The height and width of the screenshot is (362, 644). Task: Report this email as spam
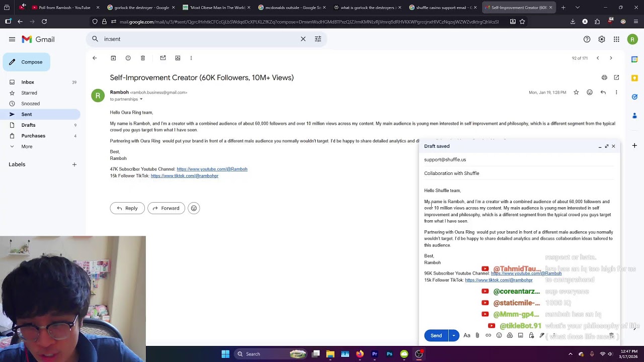pos(128,58)
